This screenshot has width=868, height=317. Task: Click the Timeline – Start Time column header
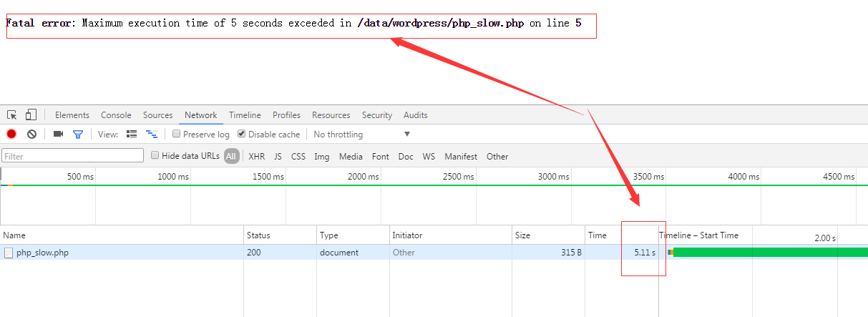pos(698,235)
